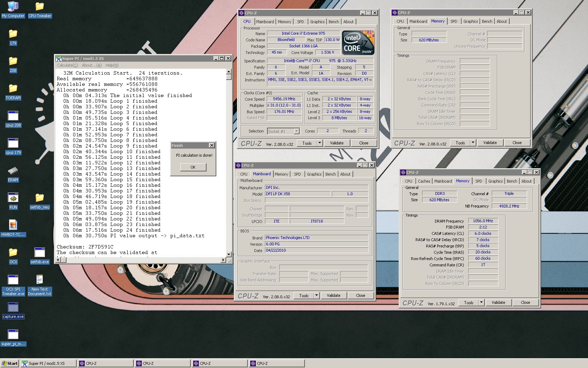Click the 'Loop 24 finished' line

pos(112,230)
